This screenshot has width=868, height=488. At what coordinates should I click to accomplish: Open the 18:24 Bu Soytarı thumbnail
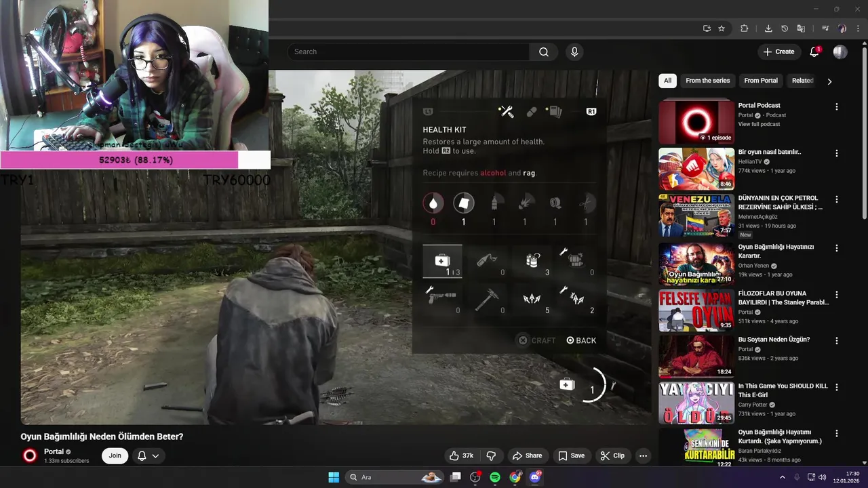click(696, 357)
